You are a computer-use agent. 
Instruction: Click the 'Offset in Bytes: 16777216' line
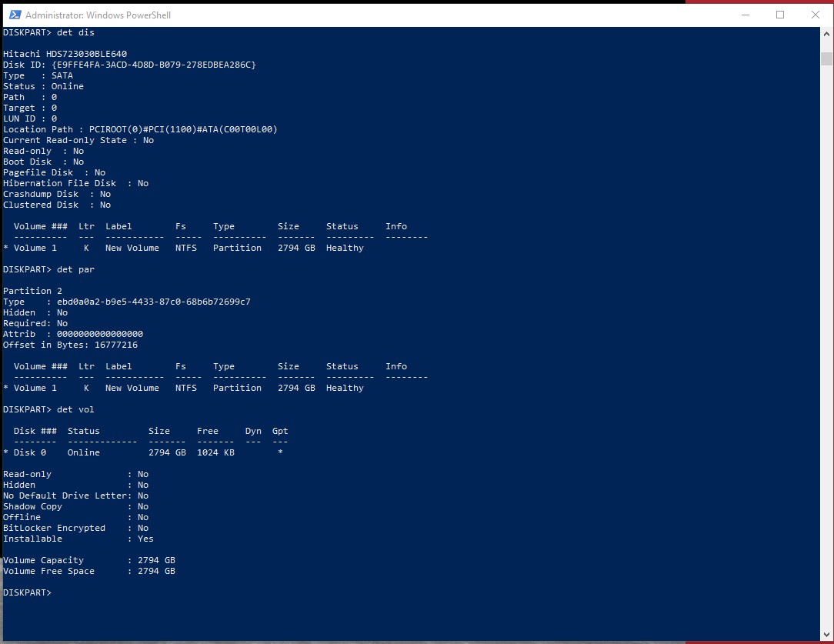point(71,345)
